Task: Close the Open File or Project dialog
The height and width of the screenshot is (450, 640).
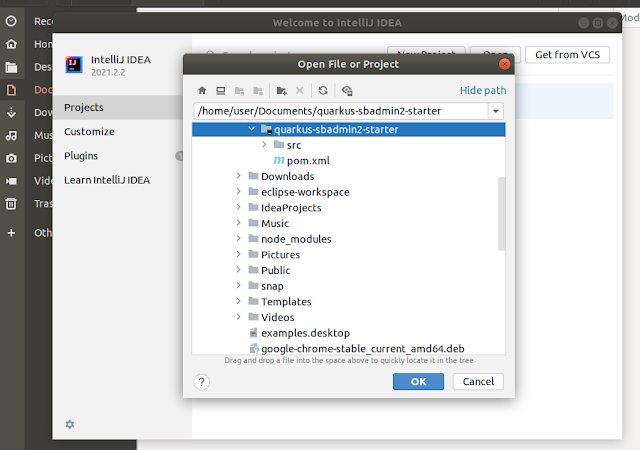Action: (504, 64)
